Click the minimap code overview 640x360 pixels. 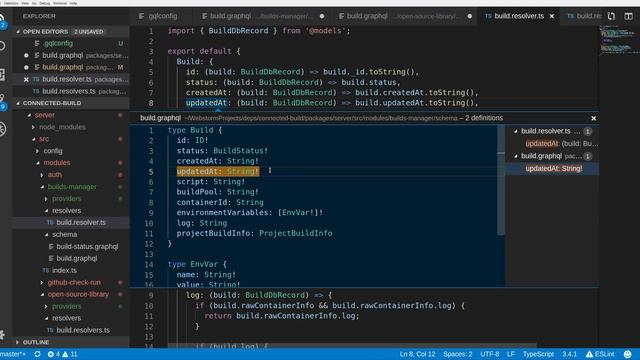[619, 40]
